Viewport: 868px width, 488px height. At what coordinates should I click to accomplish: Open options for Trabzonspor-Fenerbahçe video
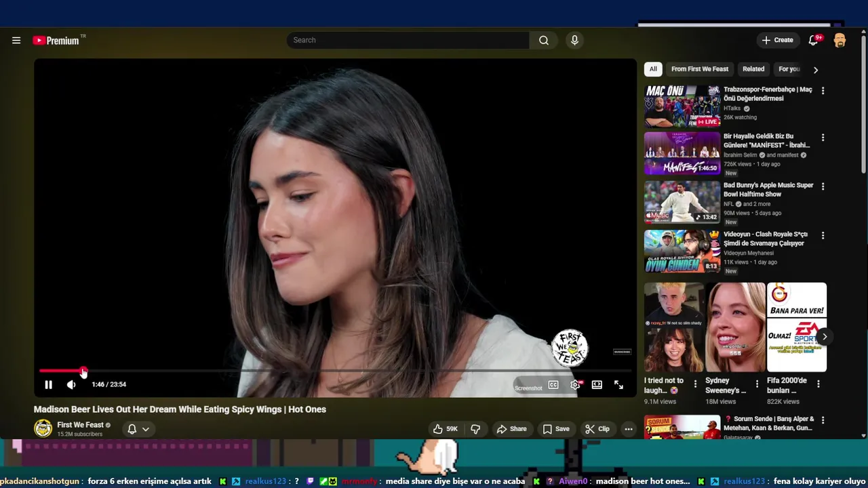[823, 91]
